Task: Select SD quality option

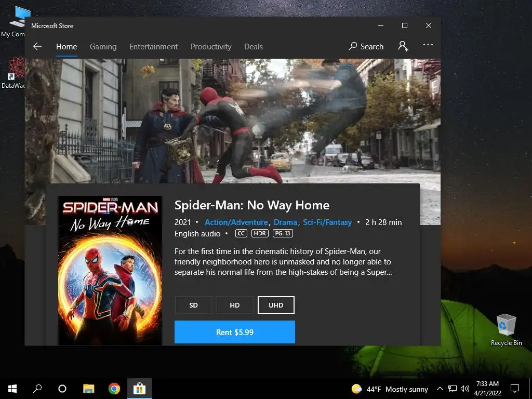Action: tap(193, 305)
